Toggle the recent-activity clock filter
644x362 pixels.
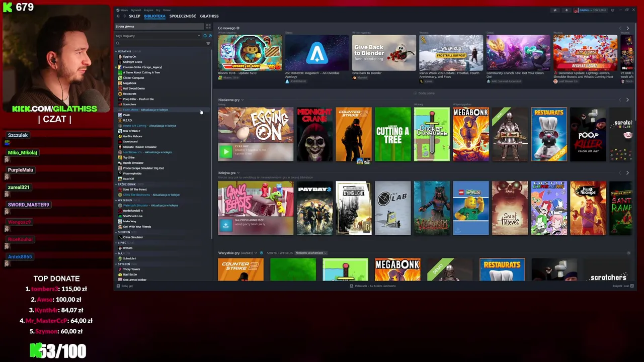click(x=205, y=36)
